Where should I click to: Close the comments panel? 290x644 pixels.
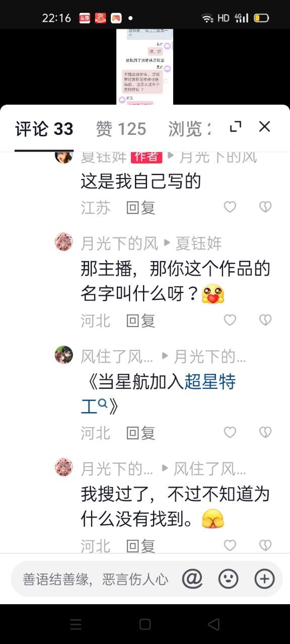(265, 127)
